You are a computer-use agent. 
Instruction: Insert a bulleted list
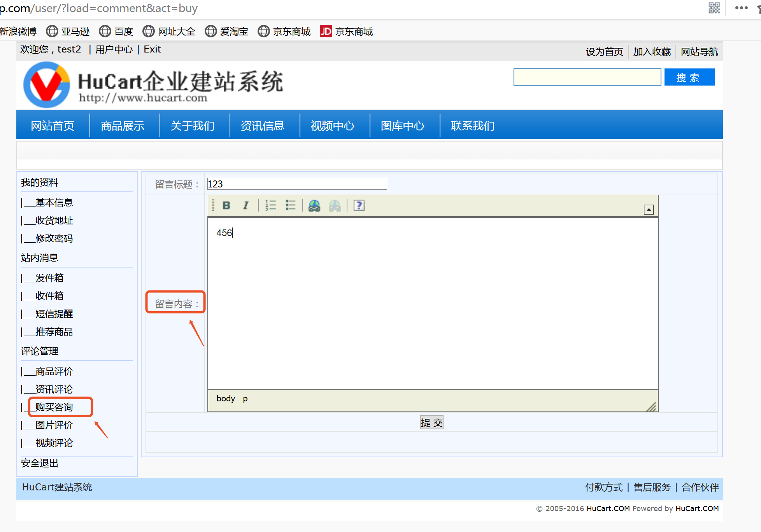click(x=290, y=205)
